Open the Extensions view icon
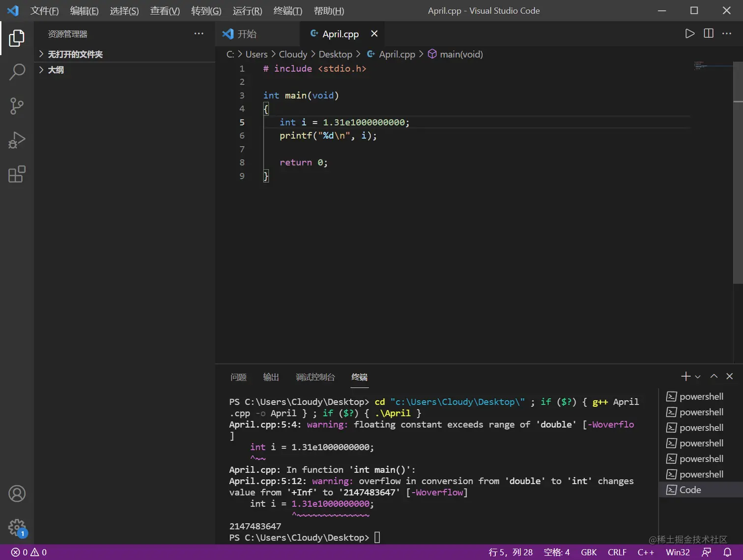The height and width of the screenshot is (560, 743). 17,174
